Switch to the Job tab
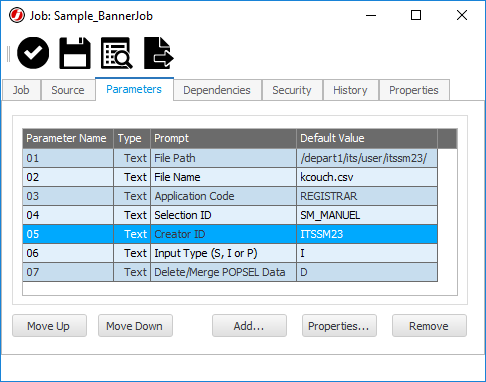Viewport: 486px width, 382px height. pos(21,90)
